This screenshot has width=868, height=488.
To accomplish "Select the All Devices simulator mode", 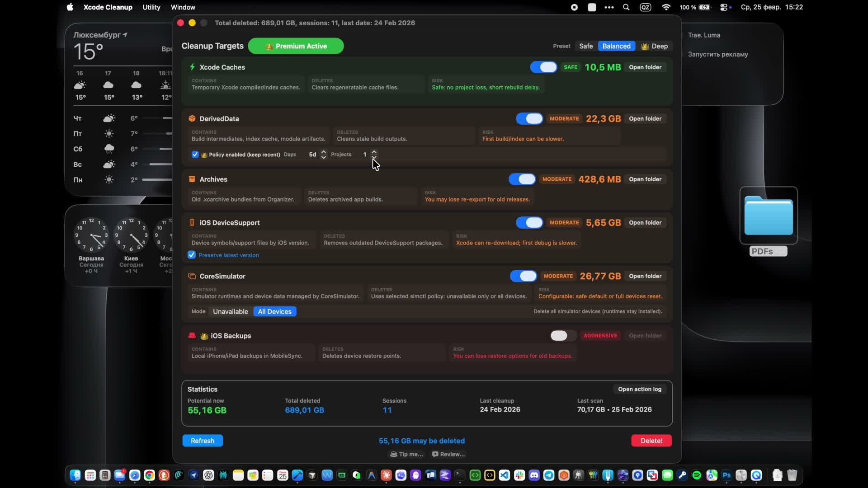I will pyautogui.click(x=274, y=311).
